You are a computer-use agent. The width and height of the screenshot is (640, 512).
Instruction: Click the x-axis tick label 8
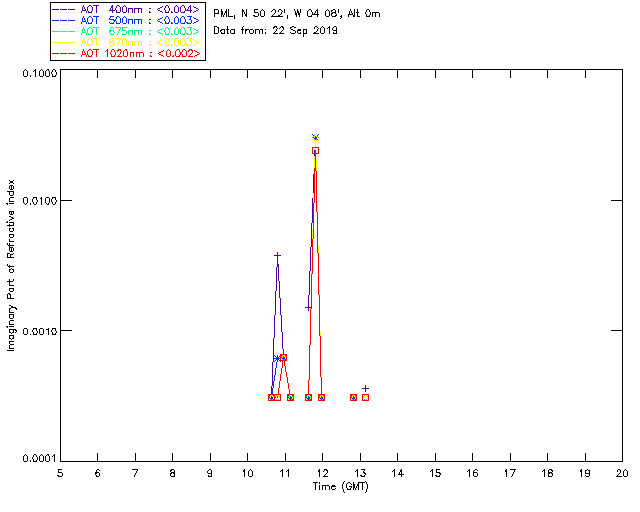(173, 473)
